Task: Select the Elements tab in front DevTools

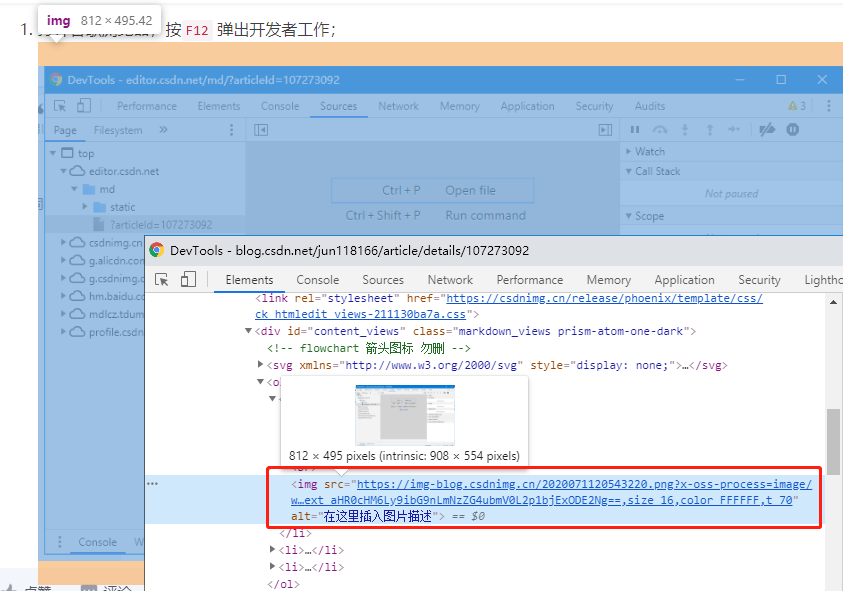Action: click(249, 280)
